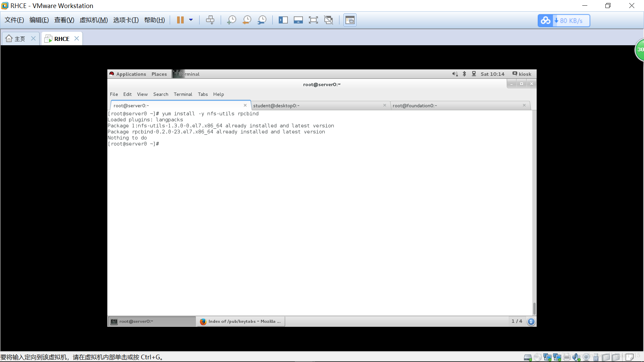This screenshot has height=362, width=644.
Task: Open the 选项卡(T) menu
Action: coord(126,20)
